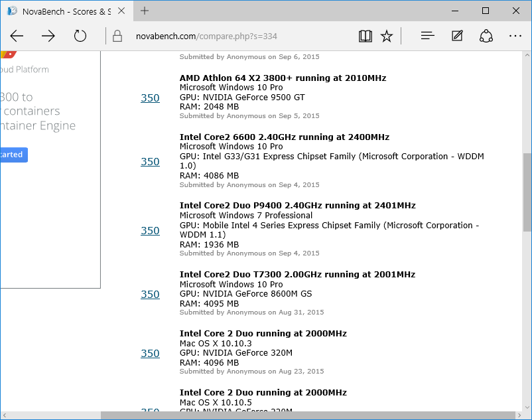Go forward to the next page
532x420 pixels.
[48, 36]
